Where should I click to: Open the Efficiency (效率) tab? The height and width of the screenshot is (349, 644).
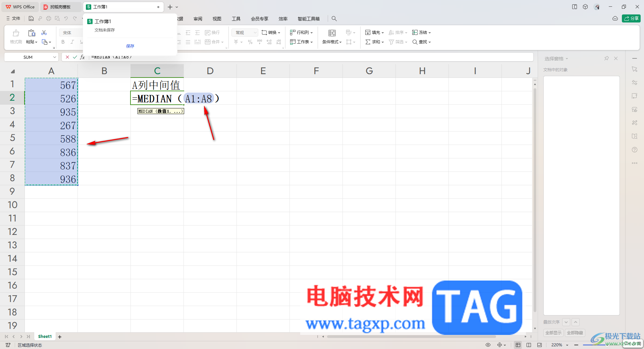pyautogui.click(x=283, y=19)
